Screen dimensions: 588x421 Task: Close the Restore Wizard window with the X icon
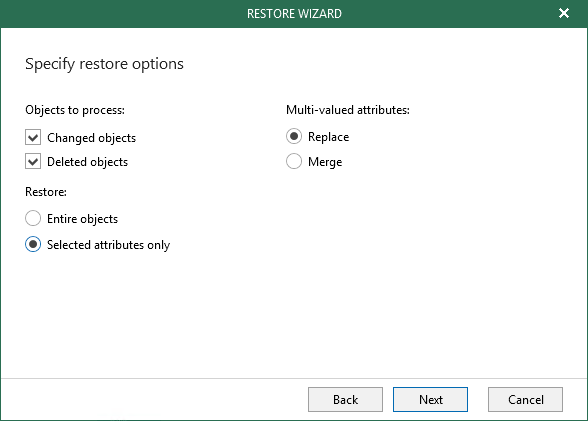(x=564, y=13)
